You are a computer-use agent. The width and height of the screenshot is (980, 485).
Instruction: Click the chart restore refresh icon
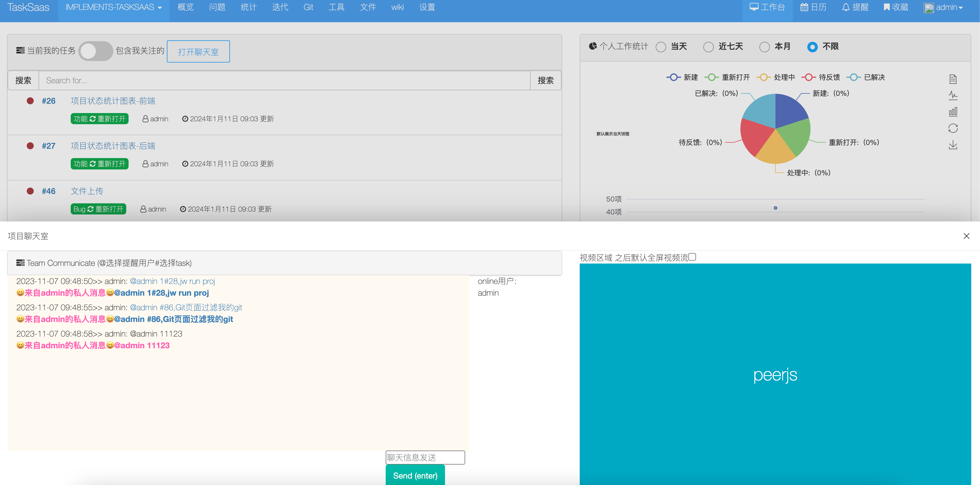953,129
